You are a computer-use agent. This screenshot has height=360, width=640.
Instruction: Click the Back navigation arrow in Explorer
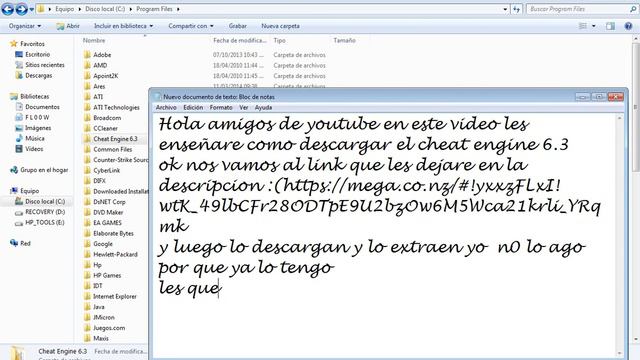tap(7, 9)
